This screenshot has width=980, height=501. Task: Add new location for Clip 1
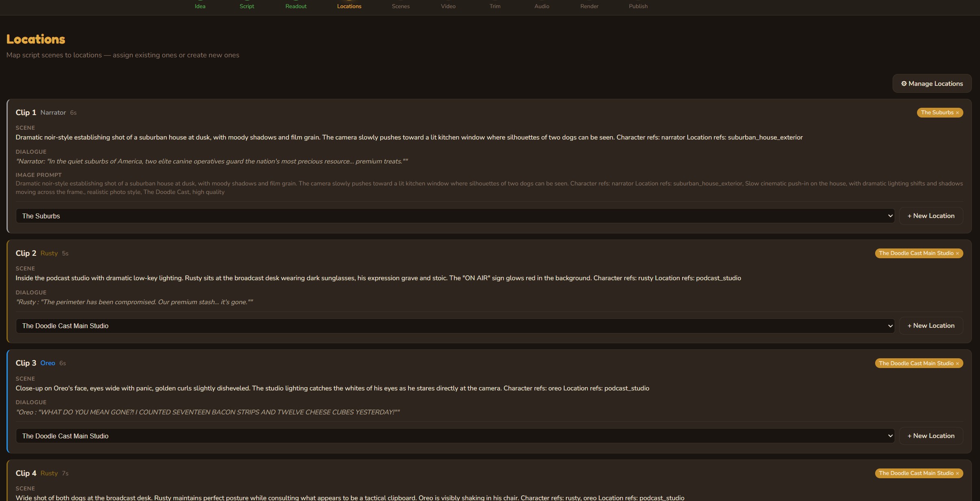point(931,216)
